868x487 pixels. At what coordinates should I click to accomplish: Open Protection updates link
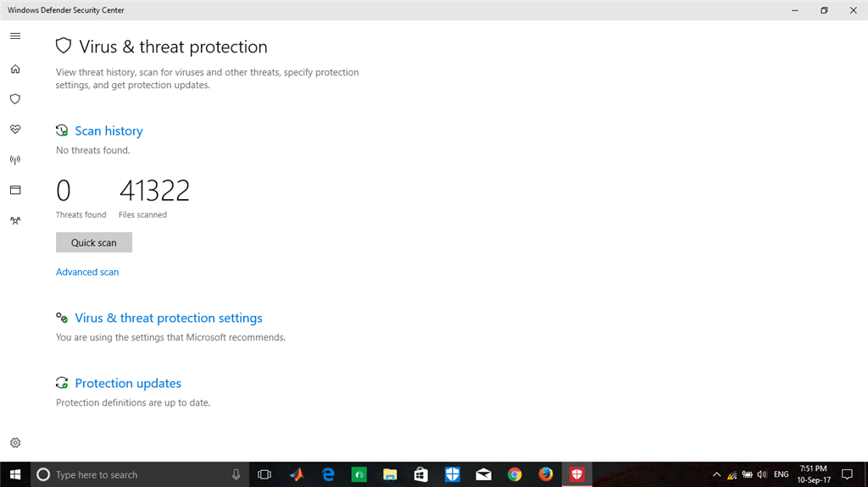pos(129,383)
